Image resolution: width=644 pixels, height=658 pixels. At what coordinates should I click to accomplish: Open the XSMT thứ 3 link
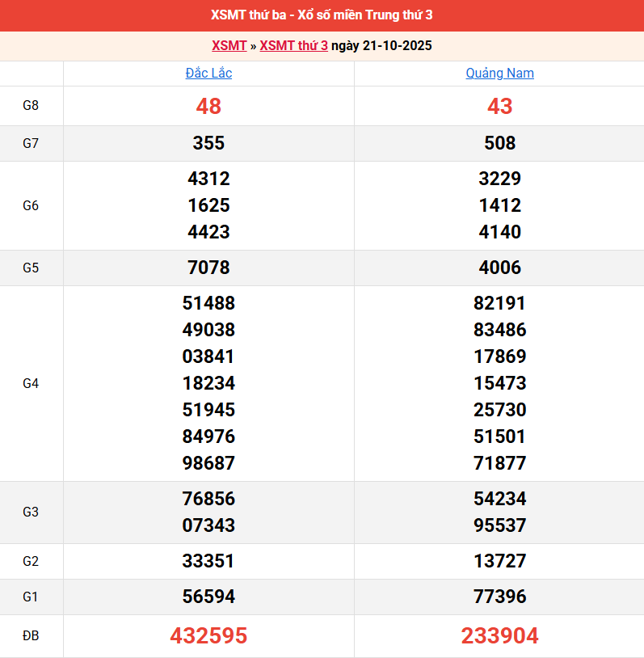click(293, 45)
